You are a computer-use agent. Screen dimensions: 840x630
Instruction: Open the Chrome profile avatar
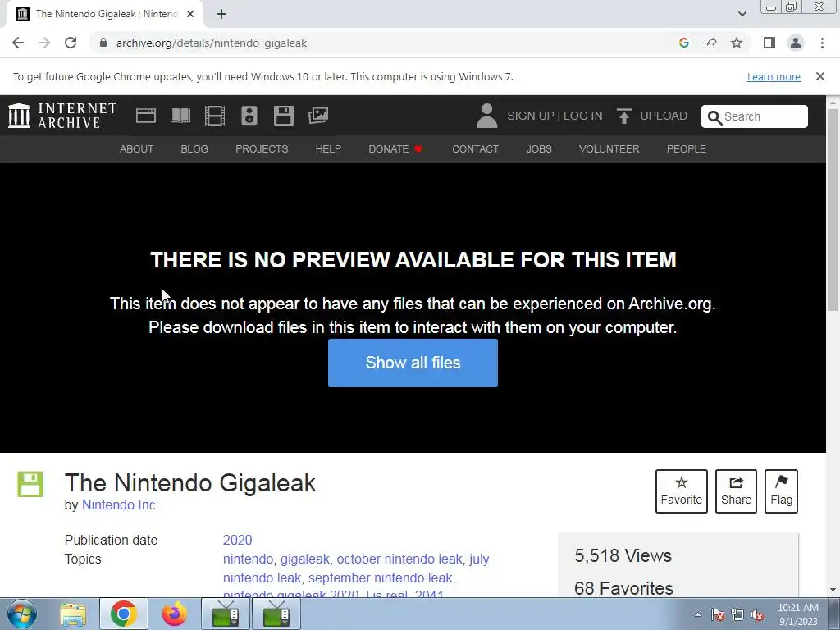[796, 43]
